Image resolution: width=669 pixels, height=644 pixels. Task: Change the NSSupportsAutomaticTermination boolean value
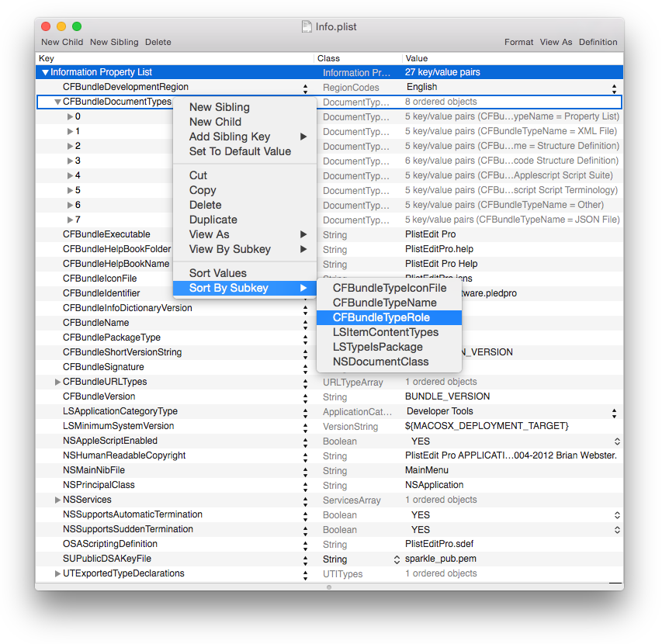[x=617, y=515]
